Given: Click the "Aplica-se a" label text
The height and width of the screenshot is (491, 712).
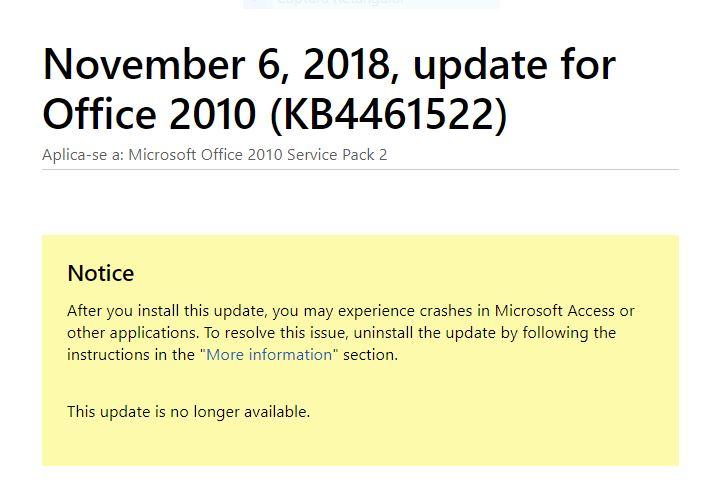Looking at the screenshot, I should click(83, 155).
